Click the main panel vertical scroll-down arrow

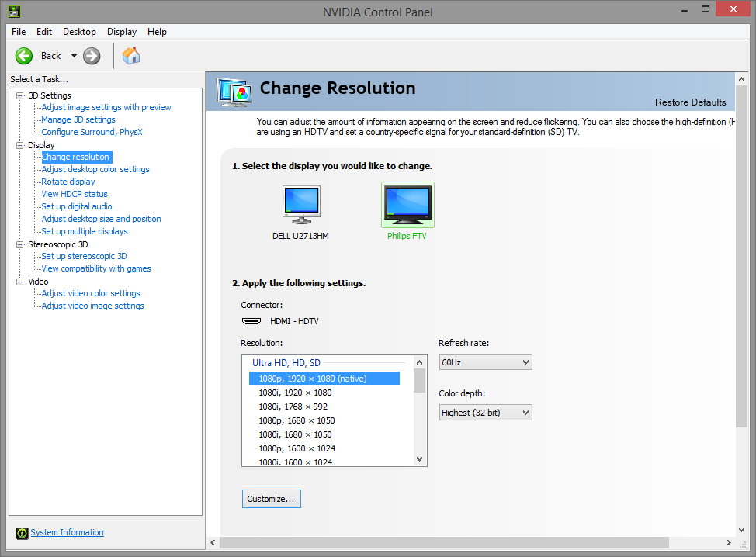click(x=741, y=530)
